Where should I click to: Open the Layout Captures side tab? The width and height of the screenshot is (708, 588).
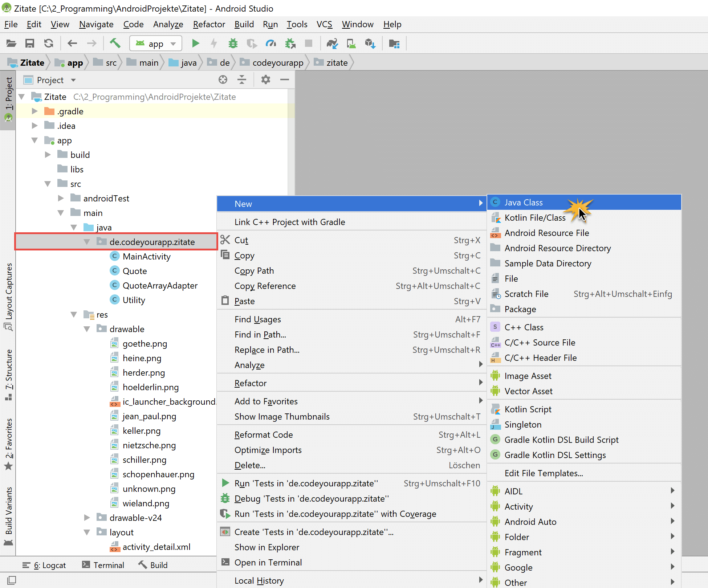point(8,297)
